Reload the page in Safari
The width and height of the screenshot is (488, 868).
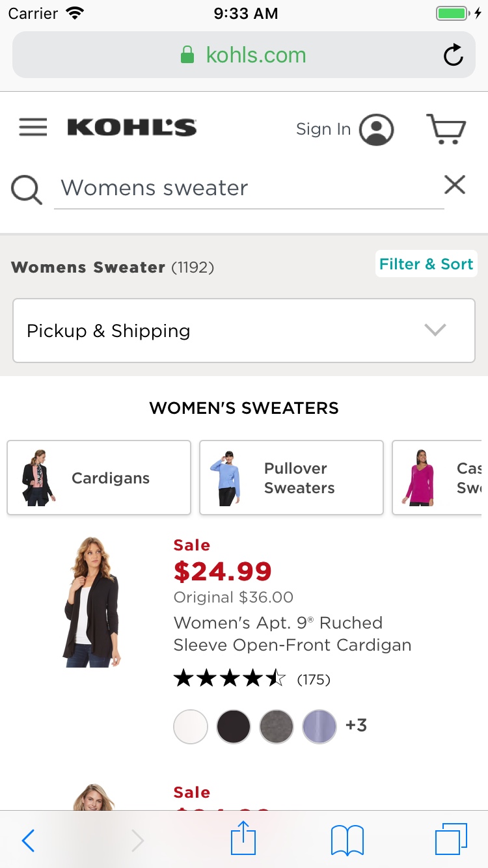(454, 55)
